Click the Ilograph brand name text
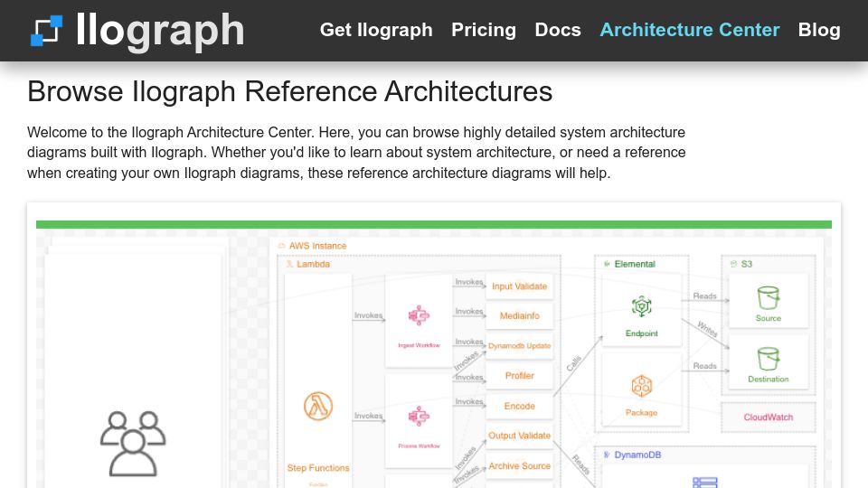The height and width of the screenshot is (488, 868). click(x=160, y=31)
